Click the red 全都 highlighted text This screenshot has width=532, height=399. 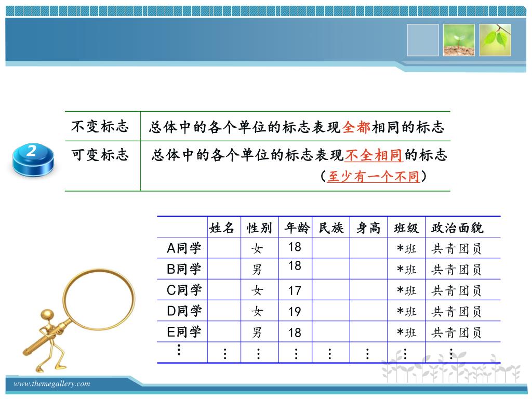coord(356,127)
